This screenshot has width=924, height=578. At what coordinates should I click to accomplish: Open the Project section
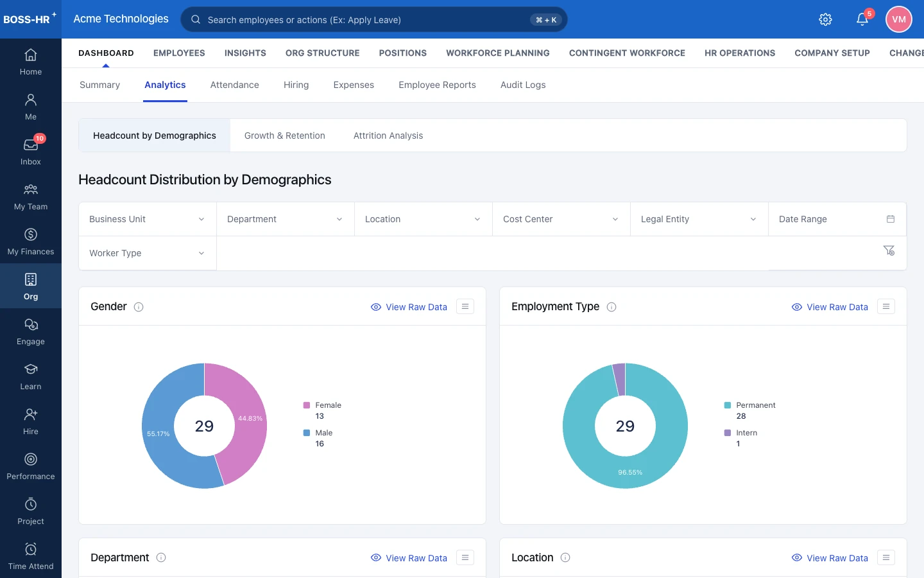(x=31, y=512)
